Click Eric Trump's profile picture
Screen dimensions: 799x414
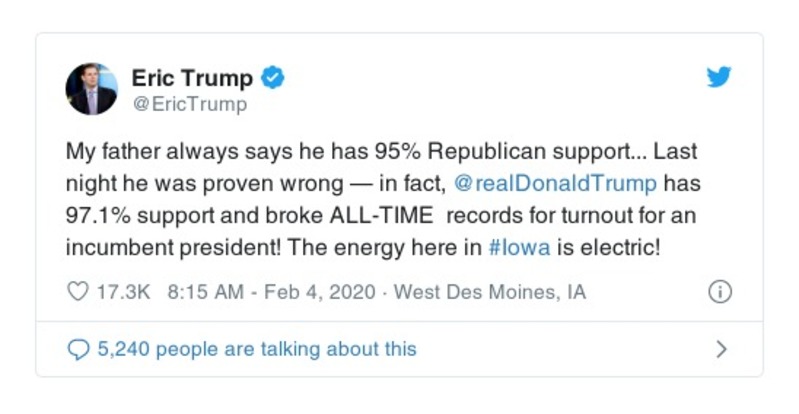(91, 89)
